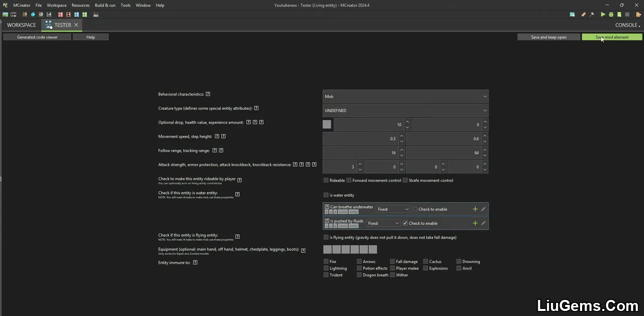Image resolution: width=644 pixels, height=316 pixels.
Task: Click the Help button below tabs
Action: [x=91, y=37]
